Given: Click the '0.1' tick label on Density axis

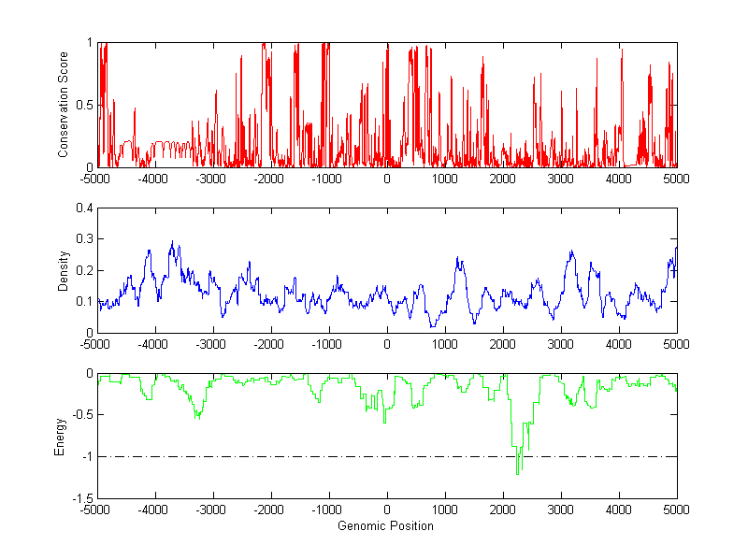Looking at the screenshot, I should point(83,301).
